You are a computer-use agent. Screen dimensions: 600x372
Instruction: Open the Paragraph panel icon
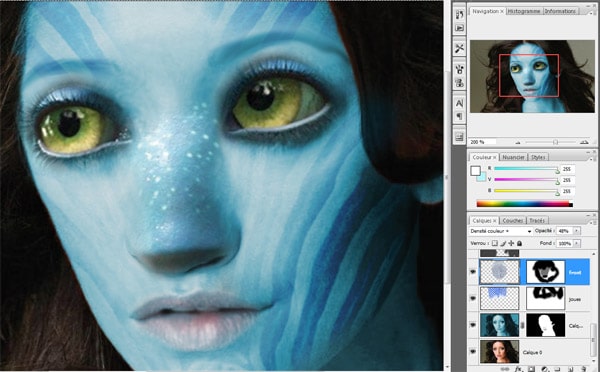pos(459,116)
